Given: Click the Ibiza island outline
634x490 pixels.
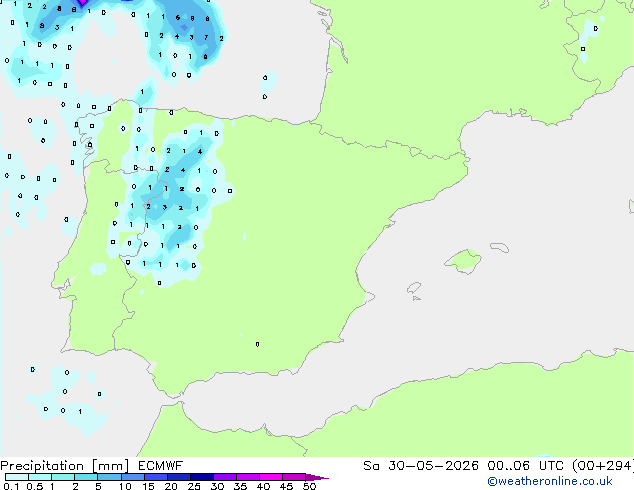Looking at the screenshot, I should click(414, 288).
